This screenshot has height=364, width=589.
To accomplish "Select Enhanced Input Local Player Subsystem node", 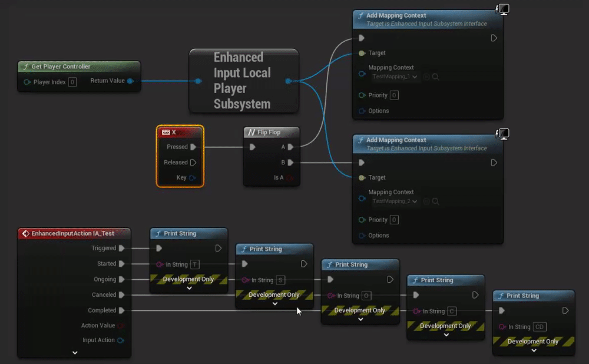I will click(244, 81).
